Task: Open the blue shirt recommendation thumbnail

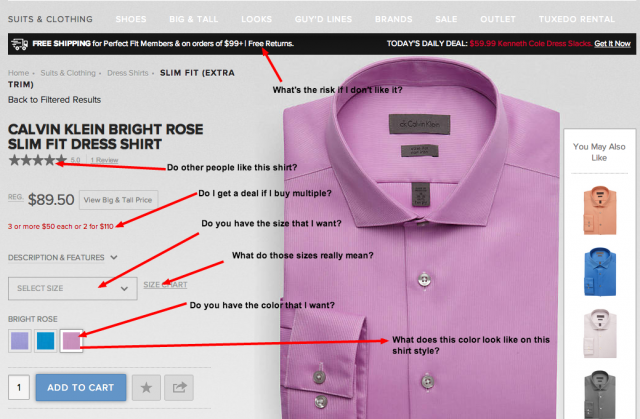Action: point(600,272)
